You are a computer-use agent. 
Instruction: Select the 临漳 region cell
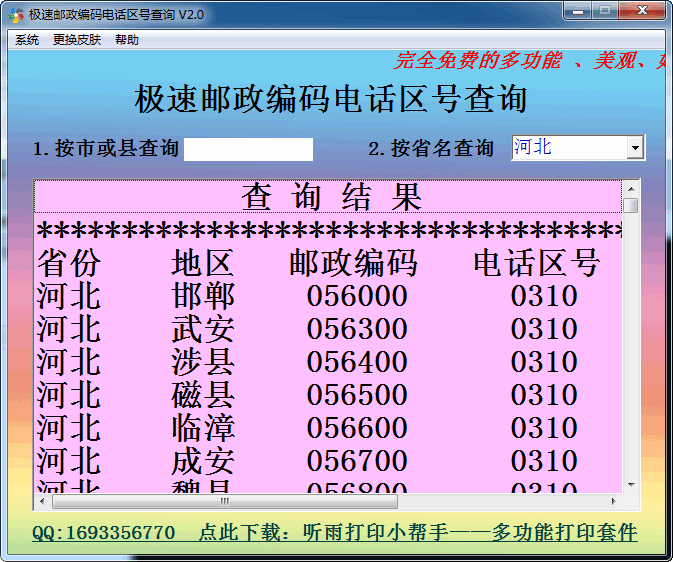click(x=203, y=428)
